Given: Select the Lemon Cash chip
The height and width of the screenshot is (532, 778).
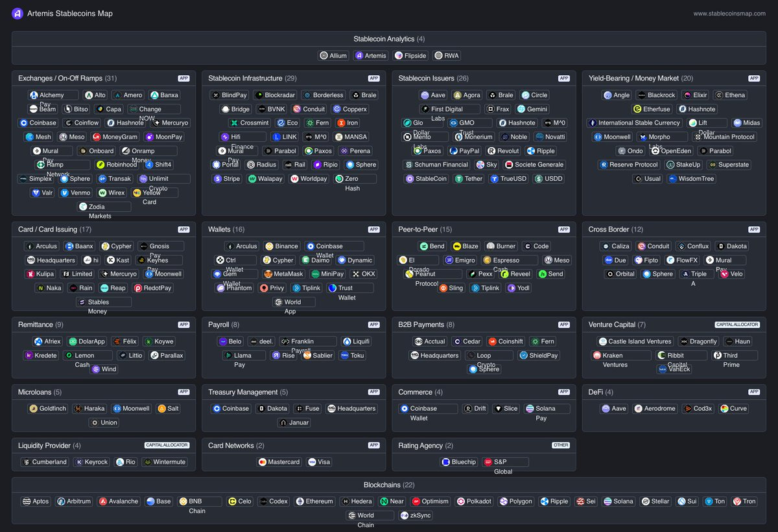Looking at the screenshot, I should coord(88,356).
